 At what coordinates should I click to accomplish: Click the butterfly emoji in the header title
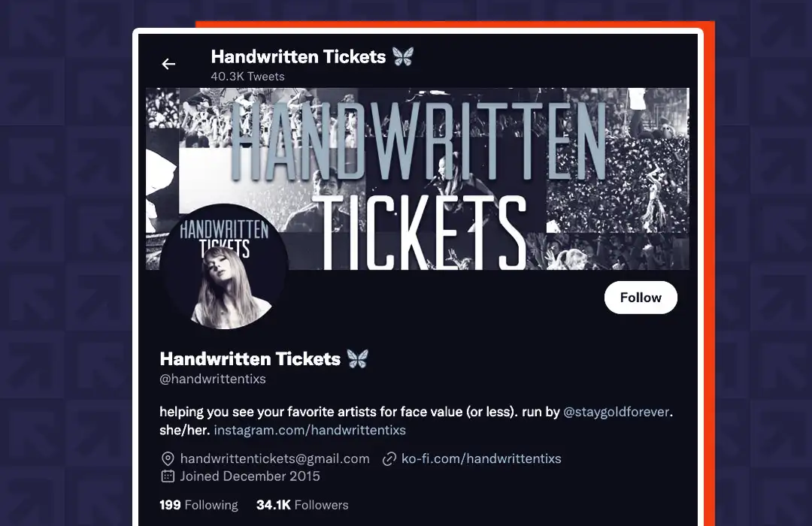click(402, 56)
